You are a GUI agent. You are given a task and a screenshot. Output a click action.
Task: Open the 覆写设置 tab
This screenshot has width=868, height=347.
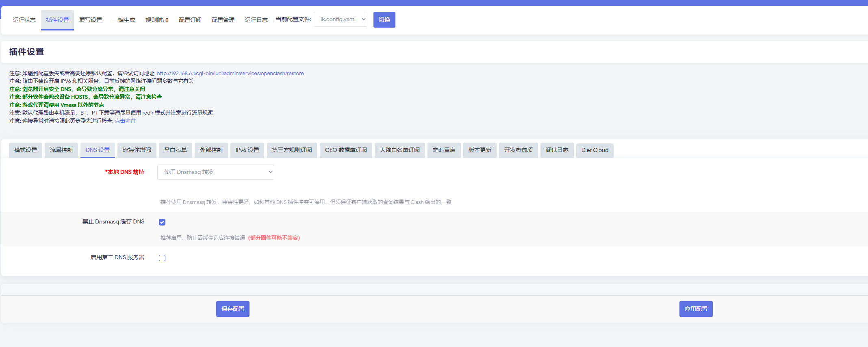(x=91, y=20)
